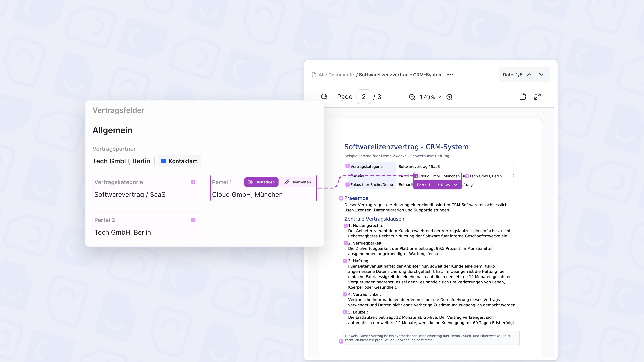Click the Vertragsfelder panel title
The height and width of the screenshot is (362, 644).
click(118, 110)
